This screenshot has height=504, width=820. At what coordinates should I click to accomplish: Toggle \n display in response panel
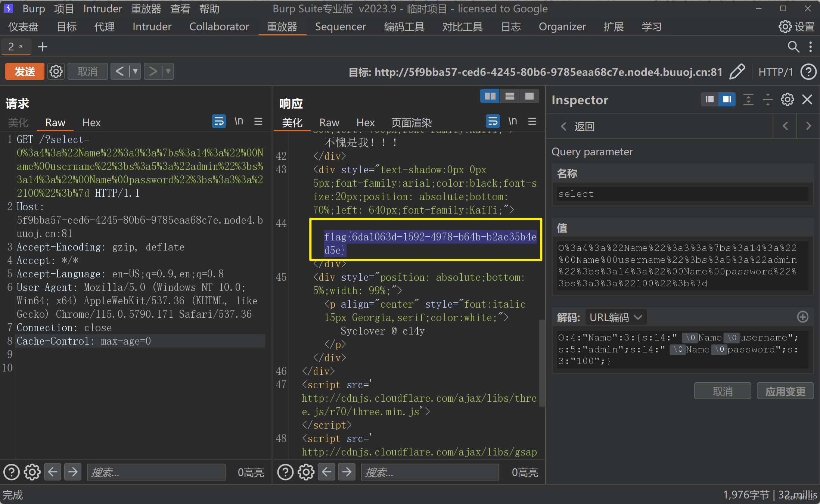[x=513, y=121]
